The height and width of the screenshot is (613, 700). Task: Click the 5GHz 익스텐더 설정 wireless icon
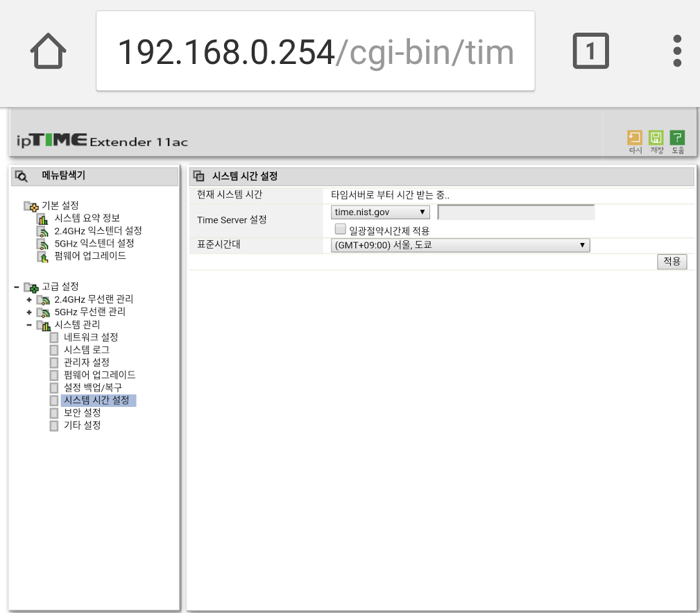coord(42,244)
